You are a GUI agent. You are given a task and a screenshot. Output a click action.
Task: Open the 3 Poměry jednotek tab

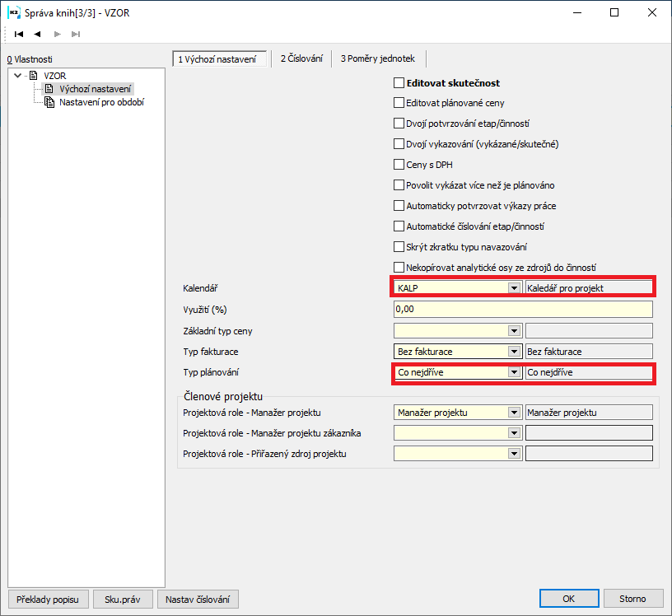coord(377,58)
